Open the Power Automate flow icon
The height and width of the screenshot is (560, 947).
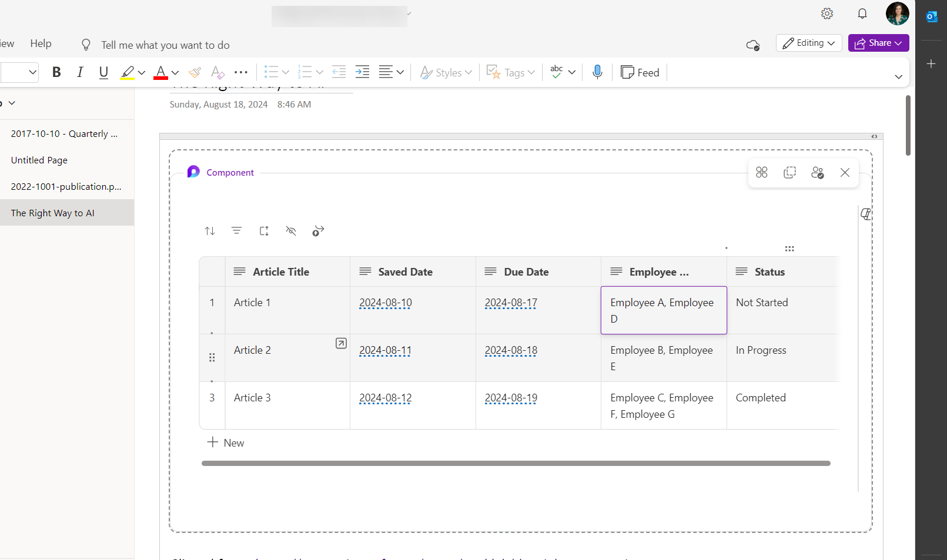(x=317, y=230)
